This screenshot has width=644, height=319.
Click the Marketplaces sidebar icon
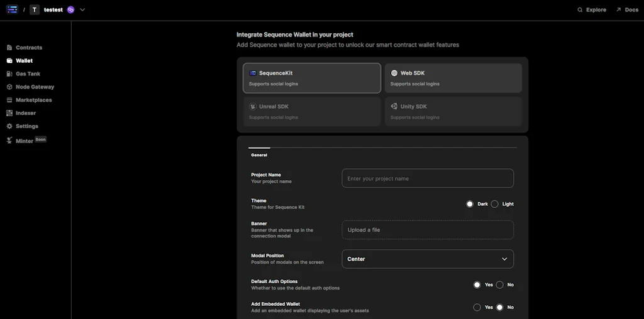click(x=9, y=100)
